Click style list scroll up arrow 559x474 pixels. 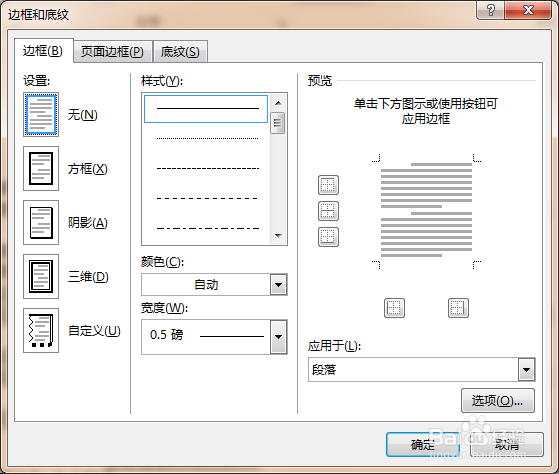tap(278, 103)
